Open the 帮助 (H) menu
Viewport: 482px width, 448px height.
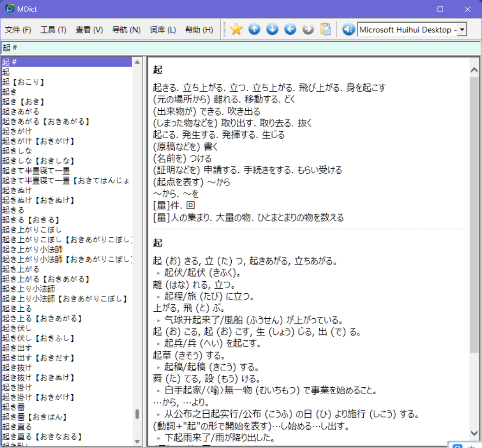tap(199, 30)
